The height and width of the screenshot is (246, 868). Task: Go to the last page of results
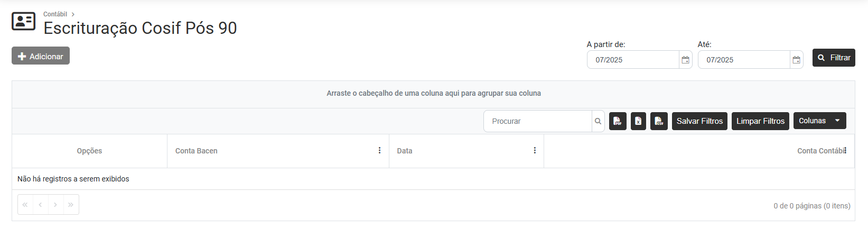[x=71, y=205]
